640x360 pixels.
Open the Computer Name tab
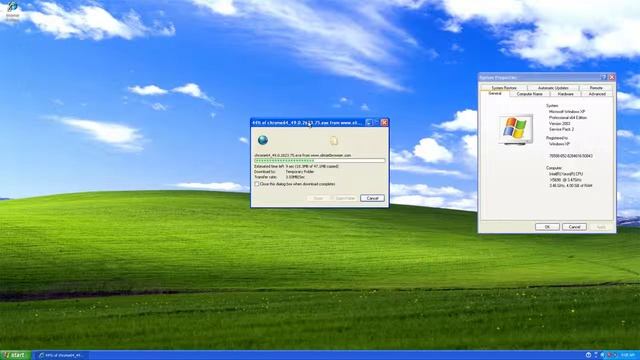point(530,94)
